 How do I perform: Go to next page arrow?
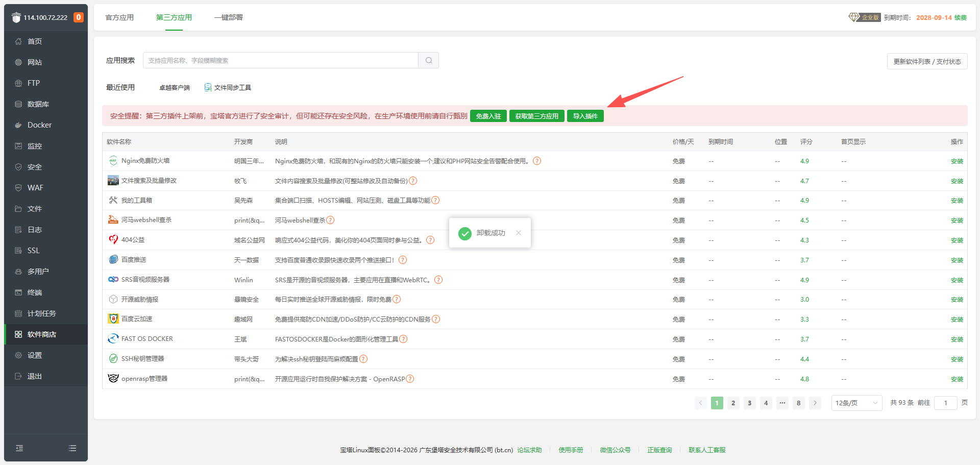coord(815,403)
